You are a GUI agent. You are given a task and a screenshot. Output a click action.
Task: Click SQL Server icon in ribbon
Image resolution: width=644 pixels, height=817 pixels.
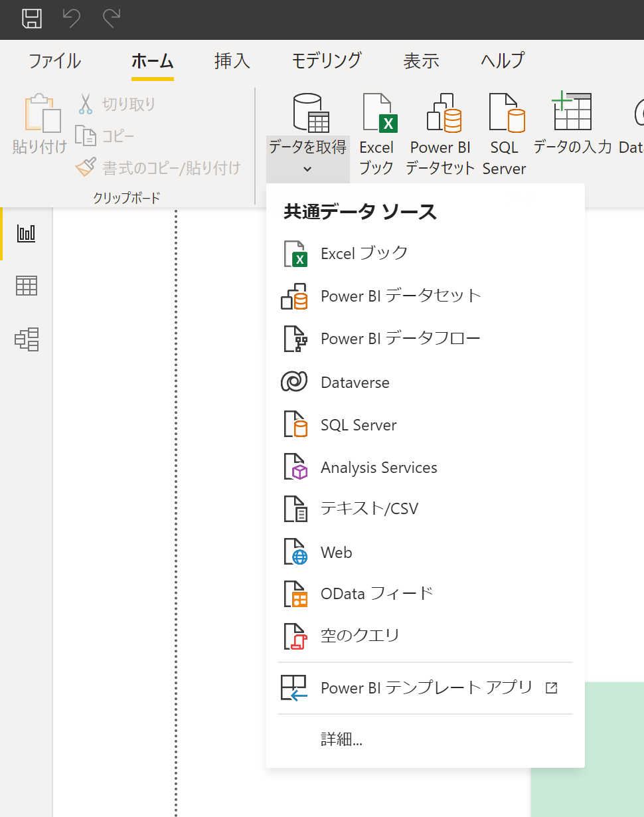(505, 114)
